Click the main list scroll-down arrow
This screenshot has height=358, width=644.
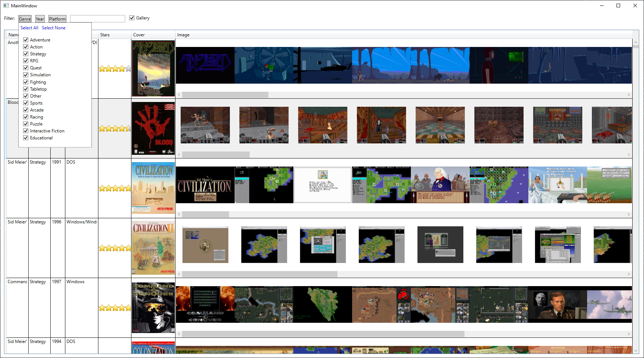click(x=636, y=351)
